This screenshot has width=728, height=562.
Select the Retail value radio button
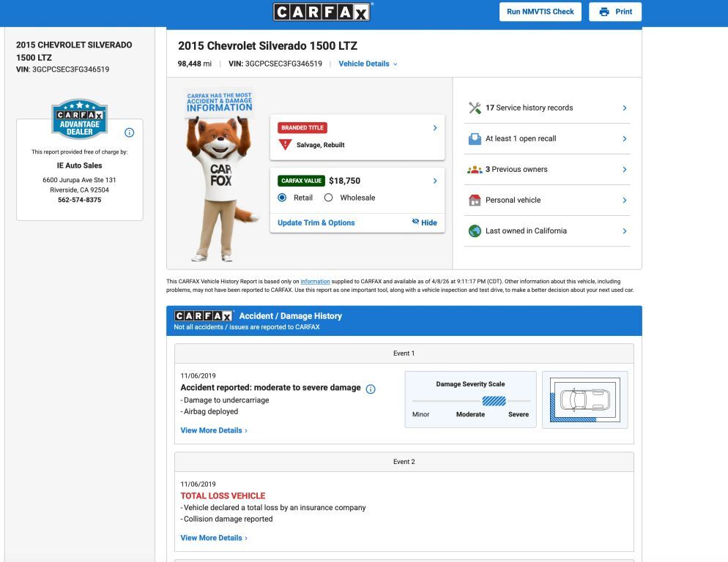[282, 198]
